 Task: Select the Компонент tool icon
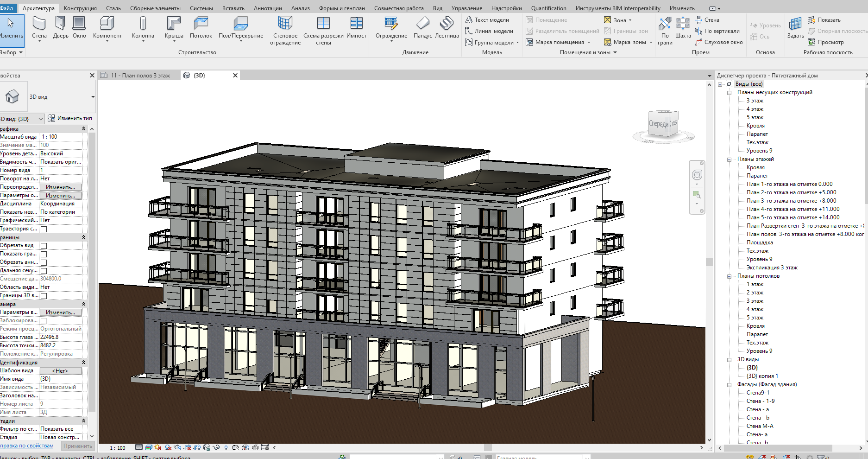coord(107,23)
